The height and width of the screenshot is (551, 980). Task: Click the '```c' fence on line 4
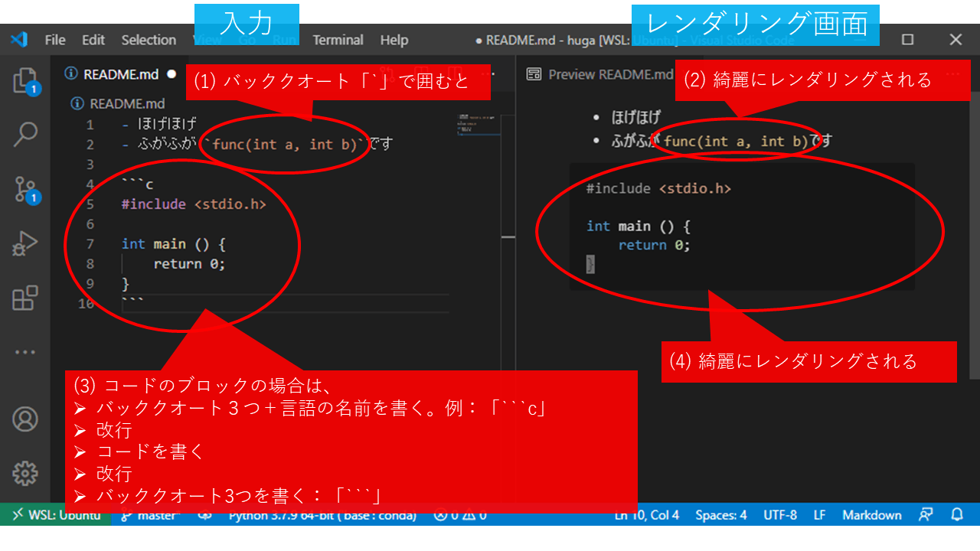(x=138, y=184)
